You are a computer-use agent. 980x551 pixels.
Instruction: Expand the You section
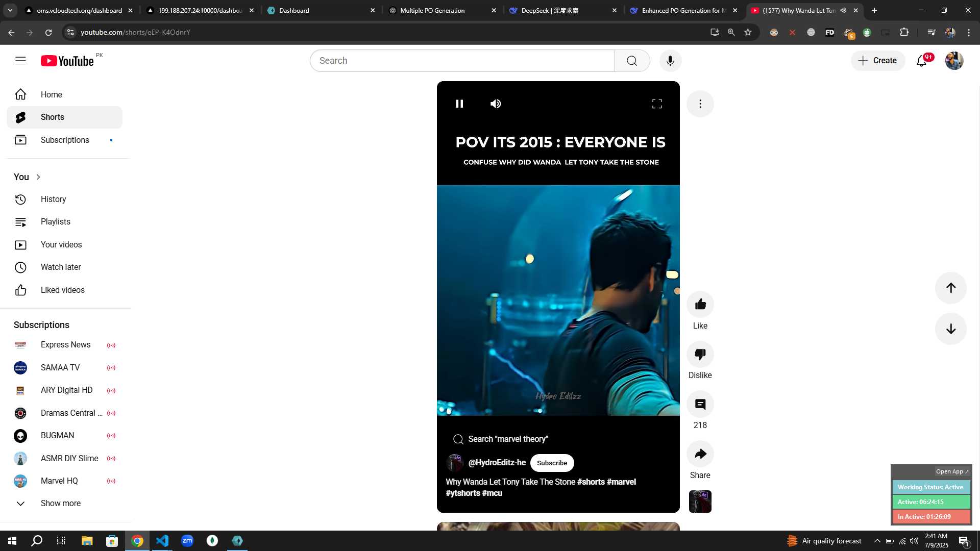pyautogui.click(x=28, y=177)
